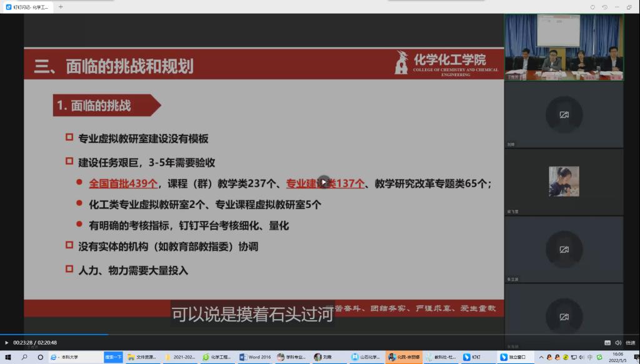Viewport: 640px width, 364px height.
Task: Open the 本科大学 browser taskbar item
Action: point(68,357)
